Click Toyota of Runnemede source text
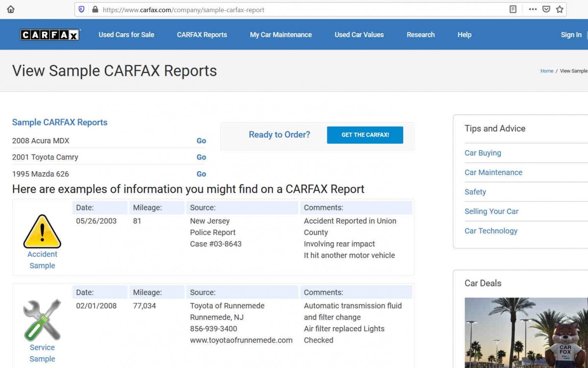This screenshot has width=588, height=368. (227, 306)
